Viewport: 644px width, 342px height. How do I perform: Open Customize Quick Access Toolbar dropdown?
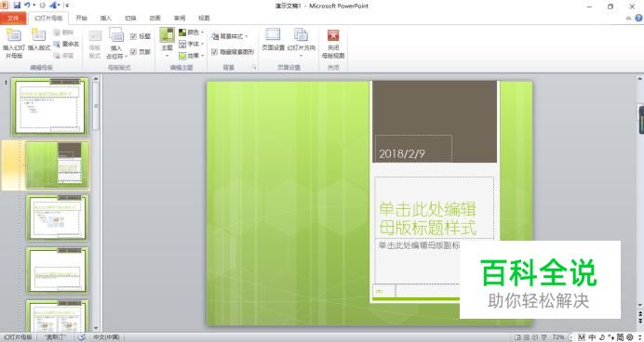pyautogui.click(x=67, y=6)
